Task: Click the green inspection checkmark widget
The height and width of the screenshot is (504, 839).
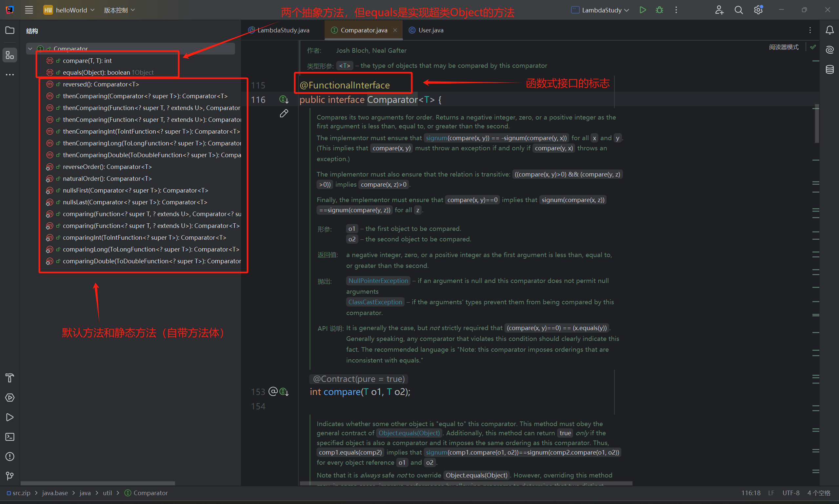Action: click(813, 47)
